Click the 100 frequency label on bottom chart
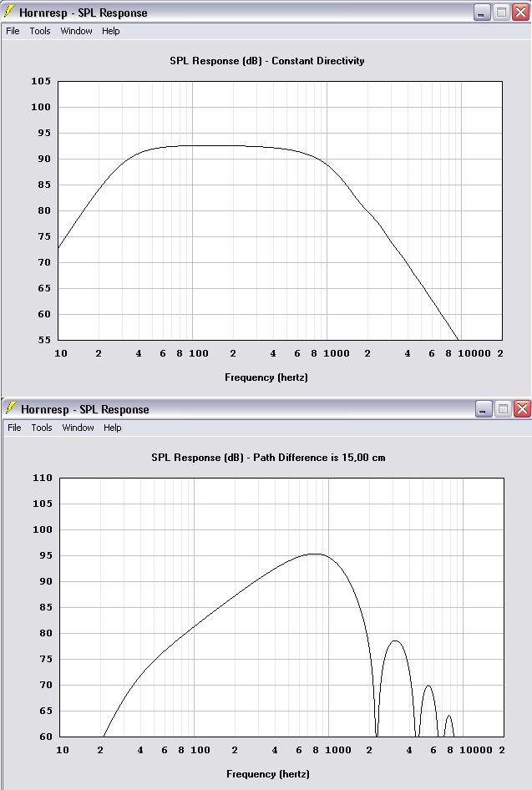532x790 pixels. tap(200, 750)
